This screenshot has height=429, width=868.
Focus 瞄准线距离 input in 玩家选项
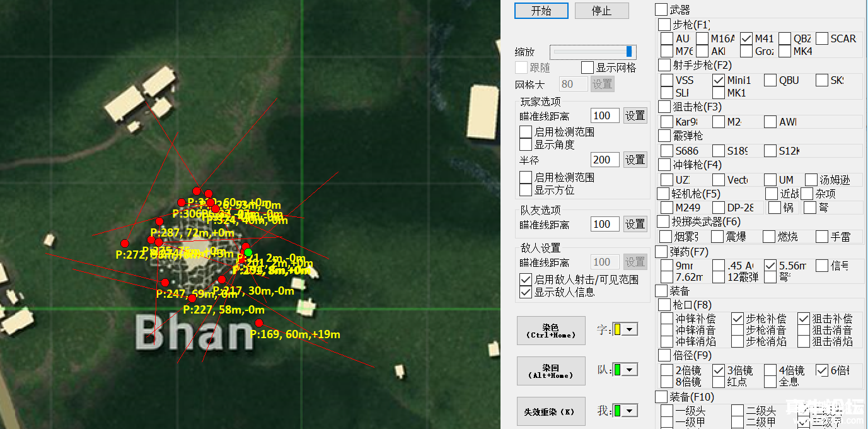(605, 115)
